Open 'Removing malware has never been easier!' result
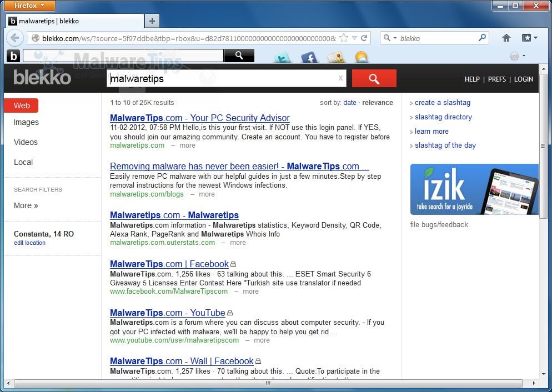552x392 pixels. (239, 166)
